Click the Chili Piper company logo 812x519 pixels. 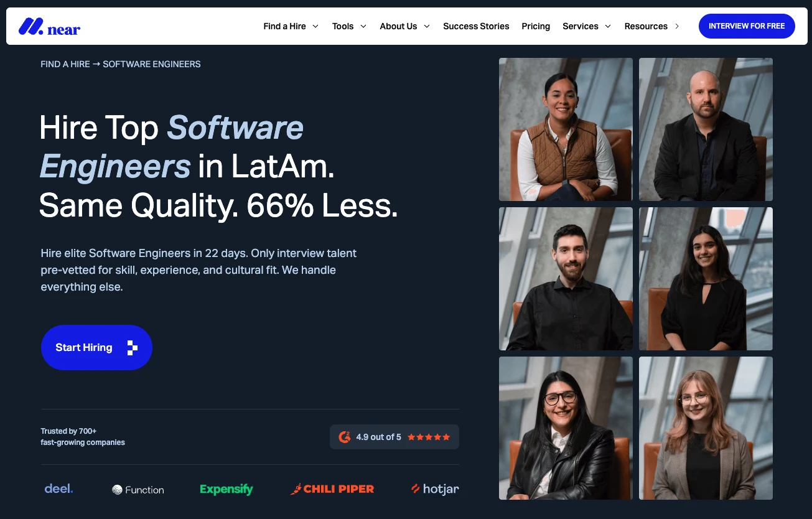coord(332,489)
